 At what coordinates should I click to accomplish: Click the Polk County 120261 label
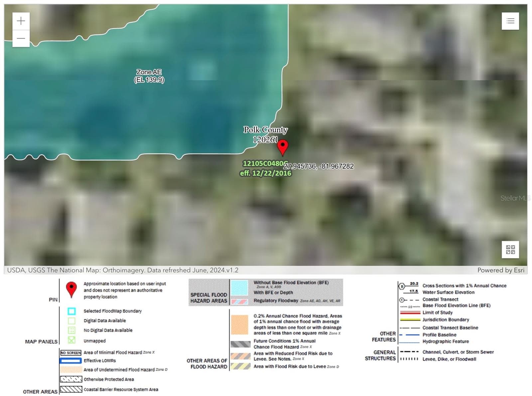click(x=265, y=134)
